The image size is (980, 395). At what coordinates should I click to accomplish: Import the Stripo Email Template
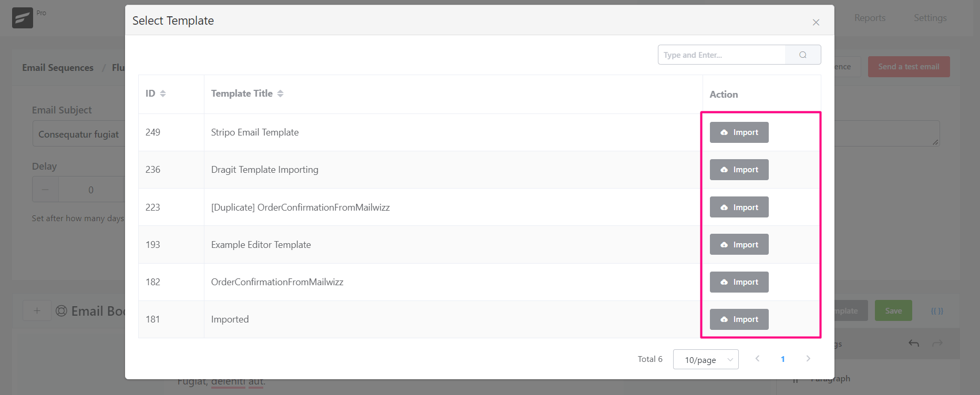739,132
